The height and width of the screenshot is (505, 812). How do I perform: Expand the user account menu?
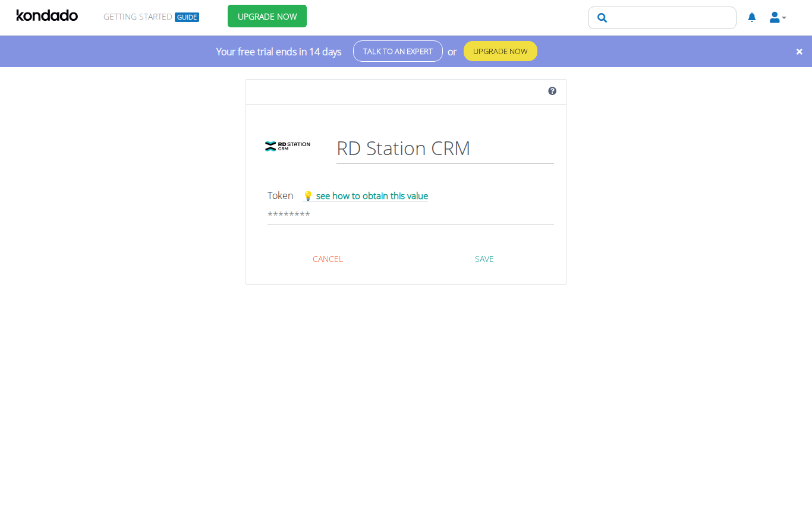pos(778,17)
